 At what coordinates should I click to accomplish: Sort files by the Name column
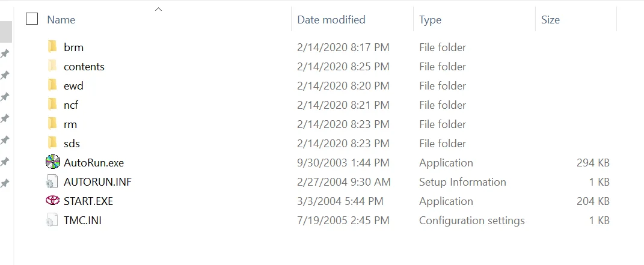pyautogui.click(x=61, y=19)
